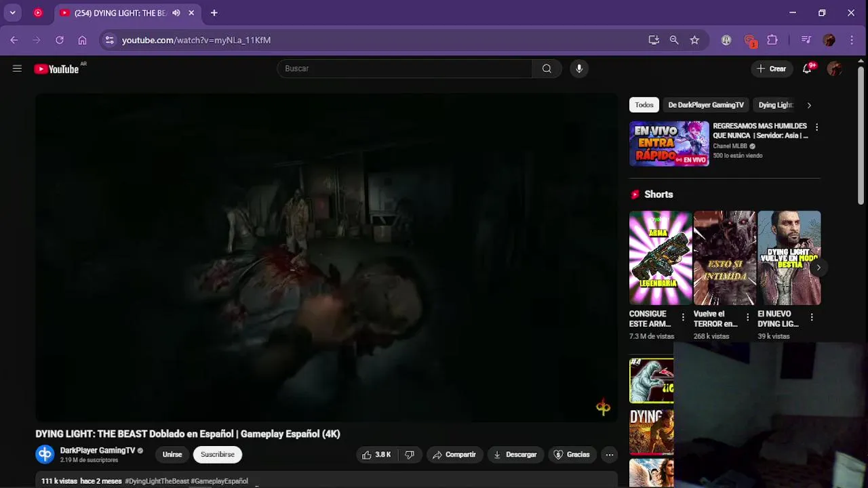Dislike the video with thumbs down
This screenshot has height=488, width=868.
(410, 455)
